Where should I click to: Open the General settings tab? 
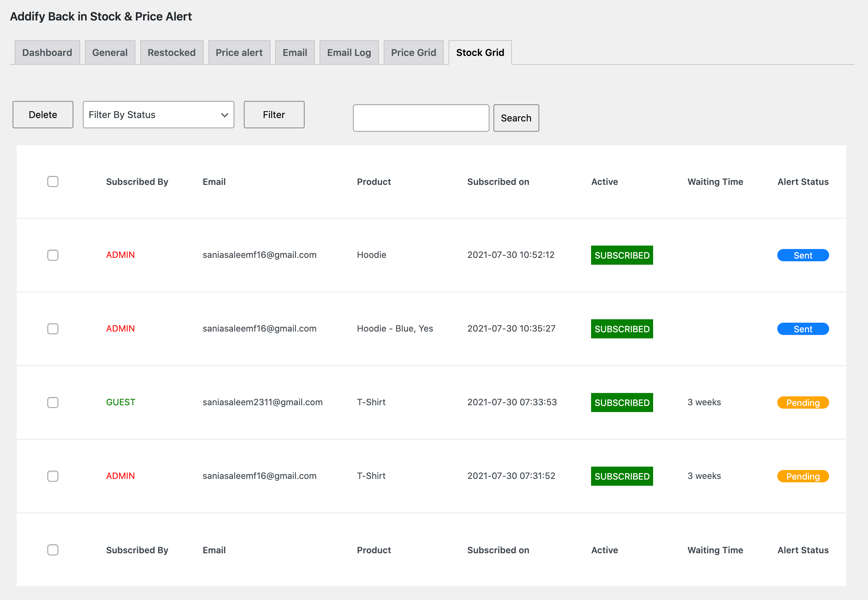tap(109, 52)
